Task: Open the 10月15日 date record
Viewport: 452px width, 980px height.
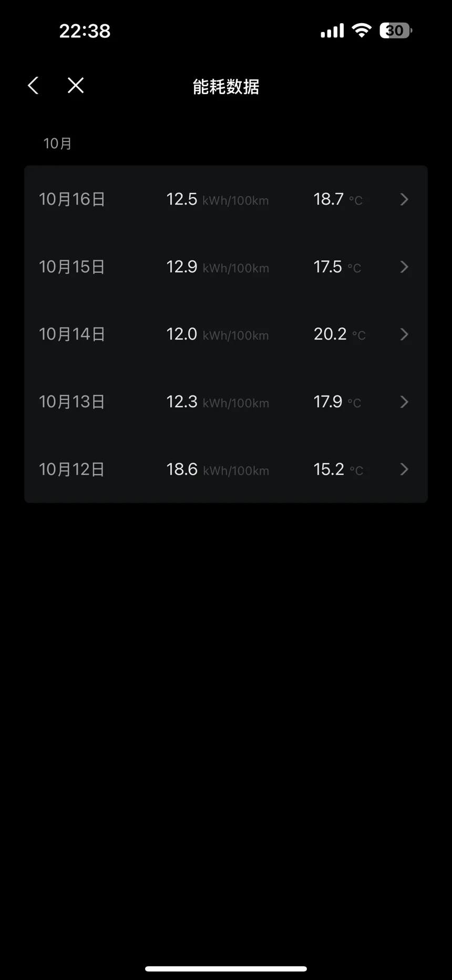Action: tap(72, 267)
